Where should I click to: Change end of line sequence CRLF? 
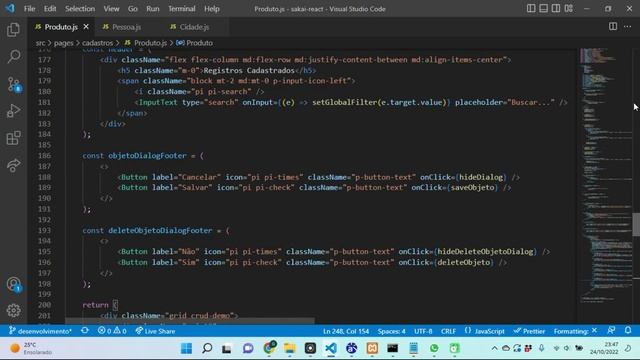click(448, 331)
